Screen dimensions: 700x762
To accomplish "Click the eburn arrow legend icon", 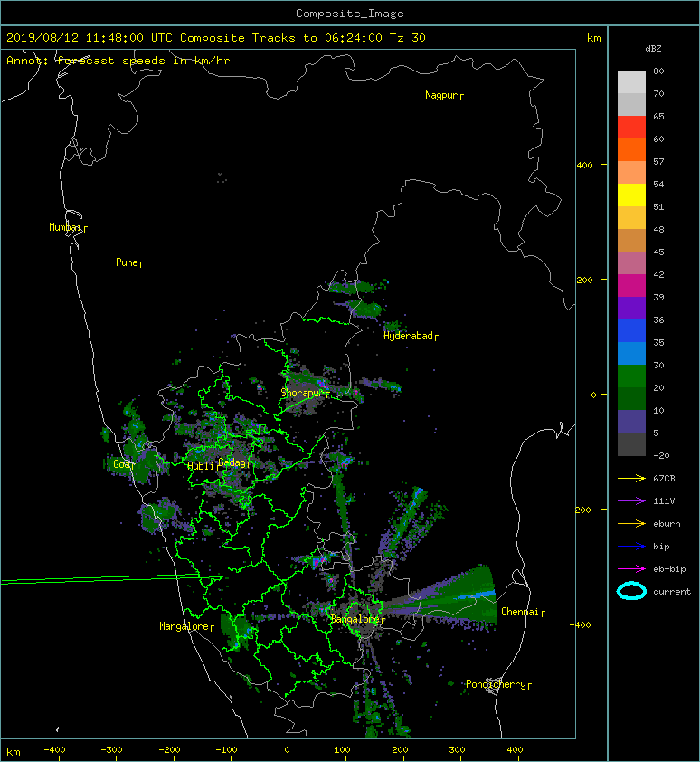I will [x=631, y=524].
